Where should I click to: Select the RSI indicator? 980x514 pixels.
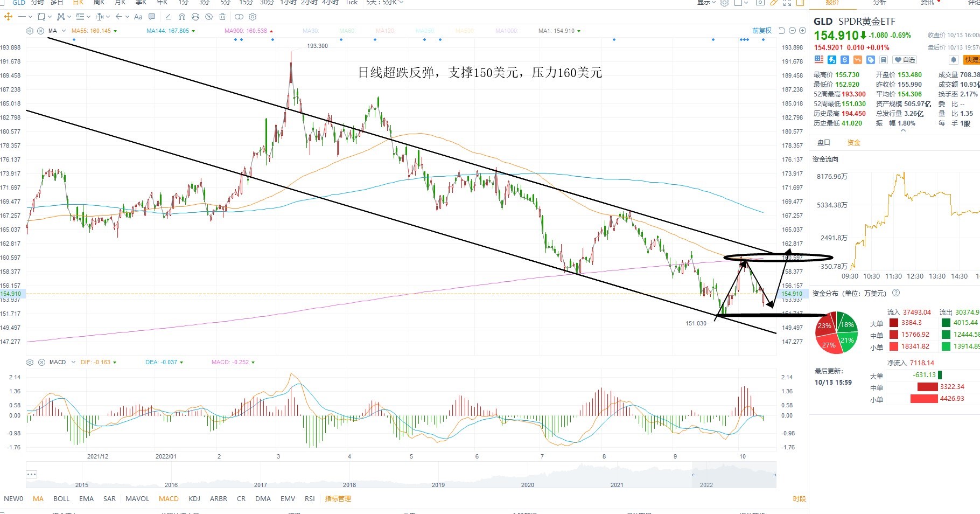point(310,499)
